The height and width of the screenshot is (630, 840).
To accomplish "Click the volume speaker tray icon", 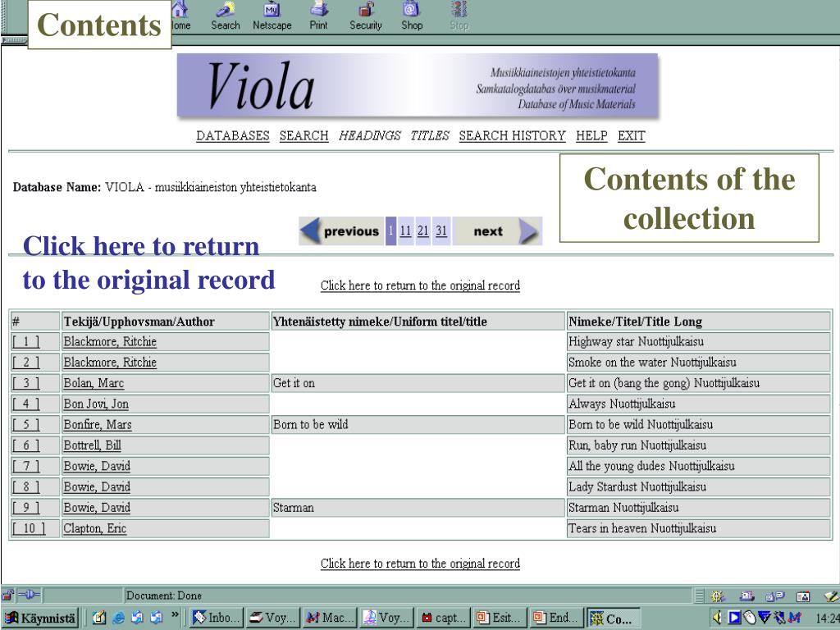I will click(x=717, y=618).
